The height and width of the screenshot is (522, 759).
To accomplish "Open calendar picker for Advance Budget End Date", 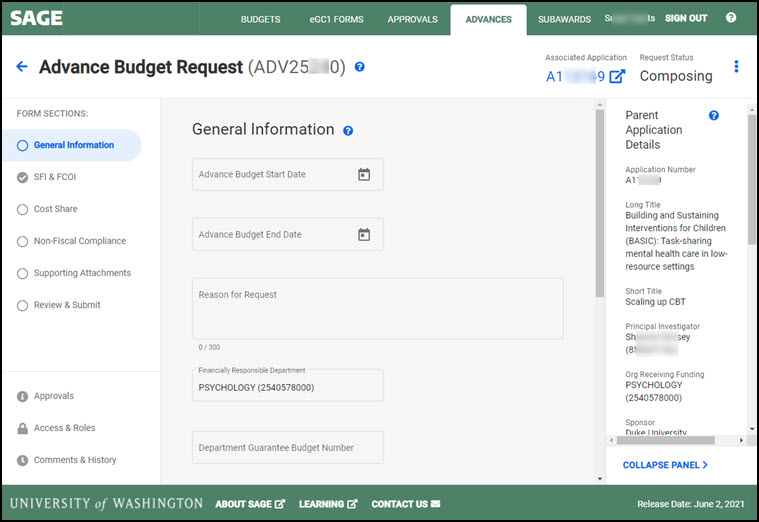I will (364, 234).
